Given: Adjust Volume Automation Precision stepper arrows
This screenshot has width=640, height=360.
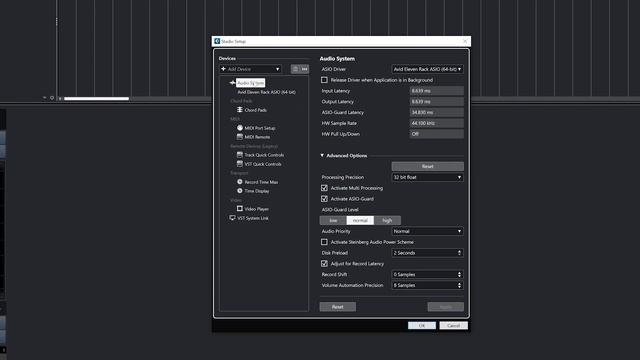Looking at the screenshot, I should tap(460, 285).
